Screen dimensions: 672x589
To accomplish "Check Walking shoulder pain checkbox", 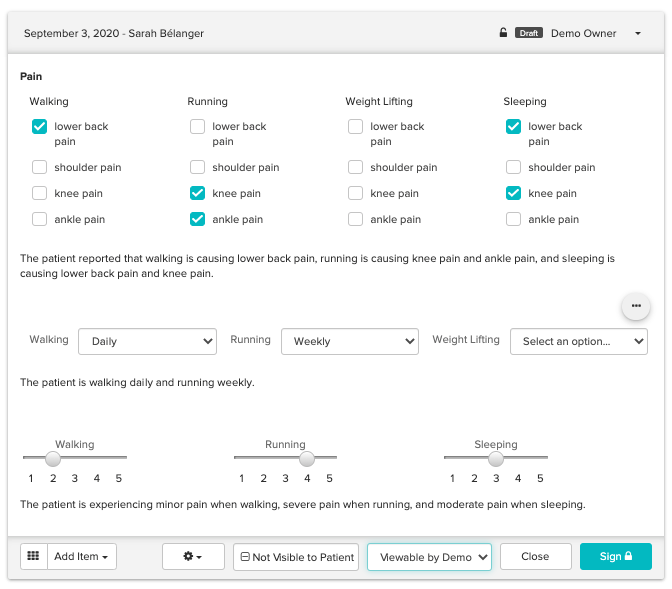I will click(x=39, y=168).
